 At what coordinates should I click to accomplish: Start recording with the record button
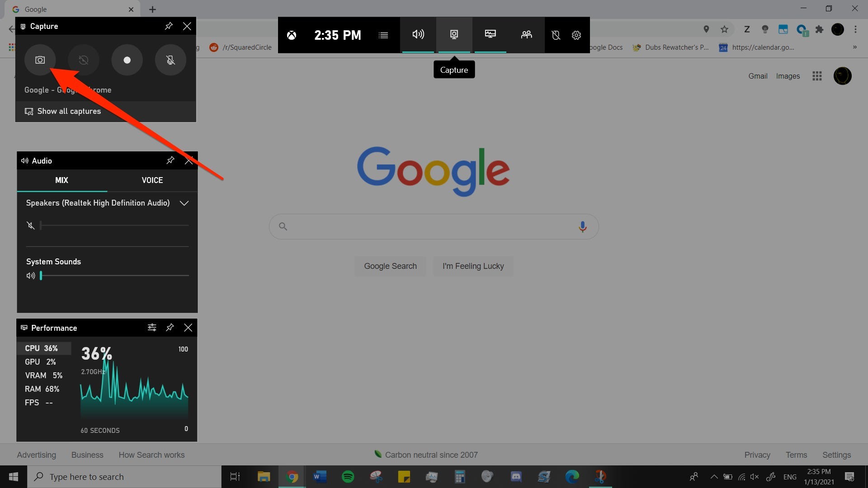127,60
